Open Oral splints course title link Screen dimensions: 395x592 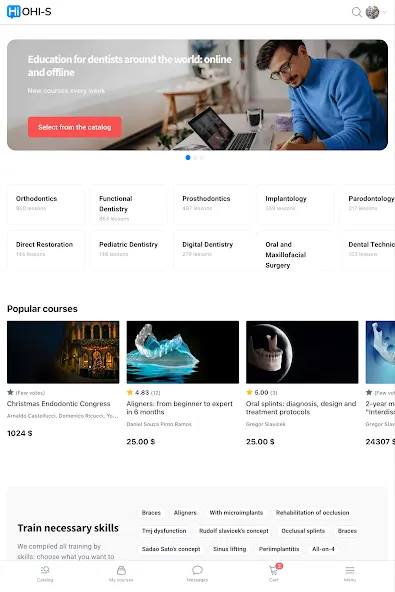pos(301,408)
